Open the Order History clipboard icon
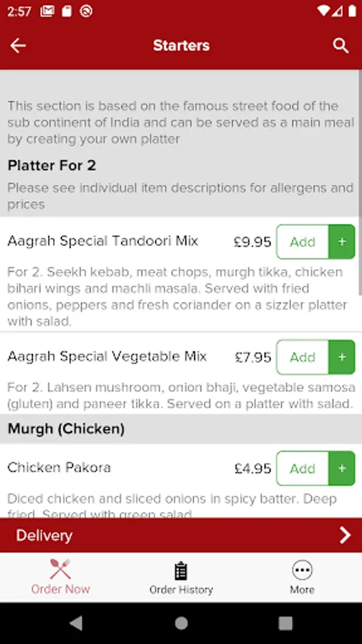The image size is (362, 644). pos(181,571)
